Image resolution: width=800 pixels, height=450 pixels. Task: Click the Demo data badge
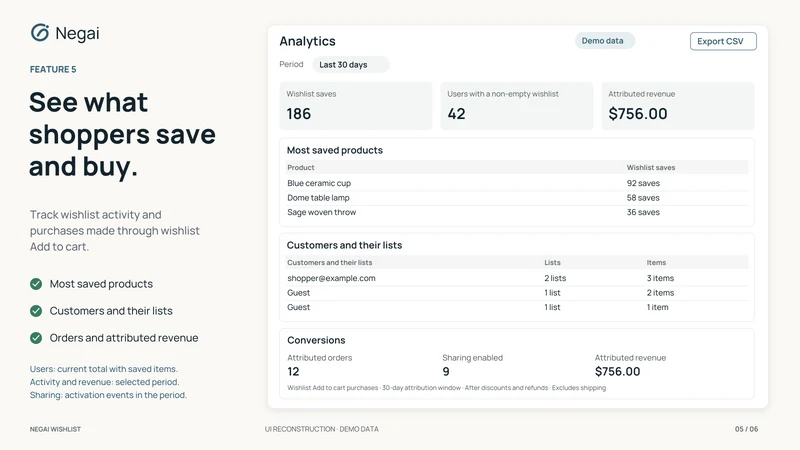(x=605, y=41)
